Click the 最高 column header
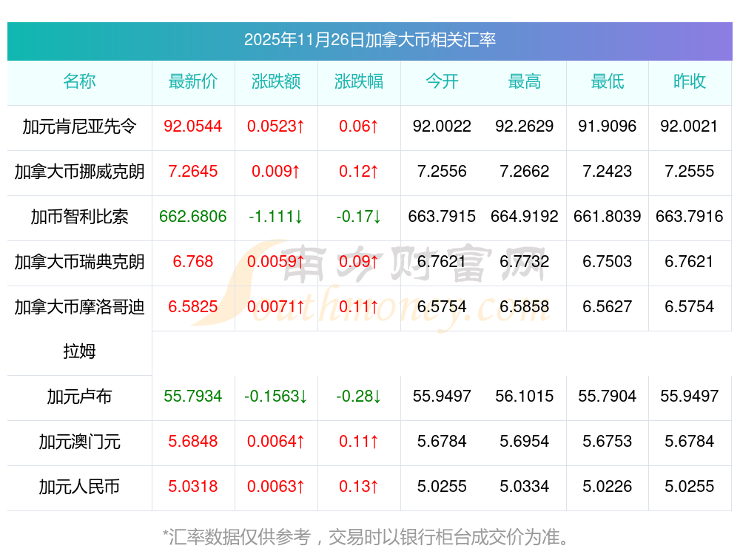This screenshot has width=740, height=560. coord(525,82)
